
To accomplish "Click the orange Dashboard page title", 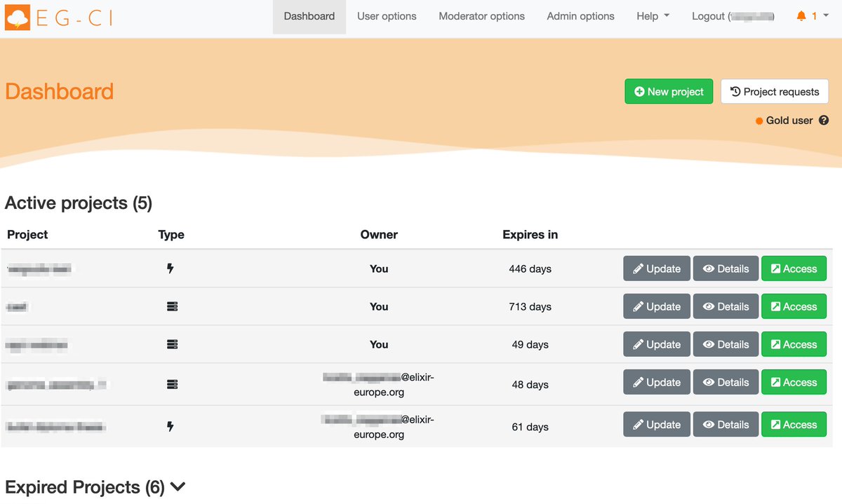I will coord(60,91).
